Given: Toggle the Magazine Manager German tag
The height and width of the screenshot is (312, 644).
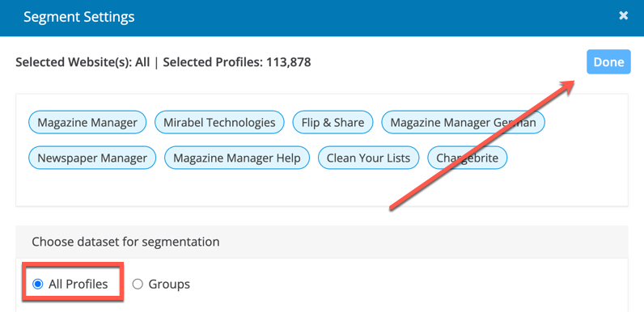Looking at the screenshot, I should tap(464, 122).
